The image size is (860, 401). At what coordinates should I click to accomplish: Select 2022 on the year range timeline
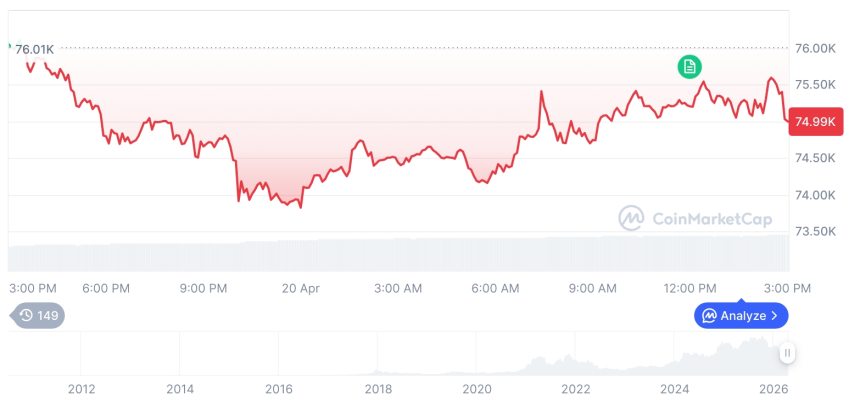(576, 389)
